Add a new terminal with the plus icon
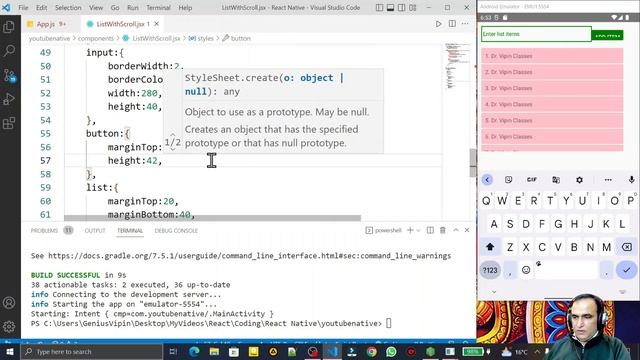640x360 pixels. tap(410, 231)
